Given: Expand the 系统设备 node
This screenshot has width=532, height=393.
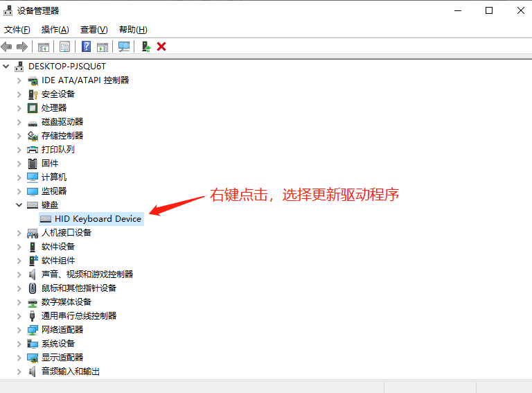Looking at the screenshot, I should (19, 344).
